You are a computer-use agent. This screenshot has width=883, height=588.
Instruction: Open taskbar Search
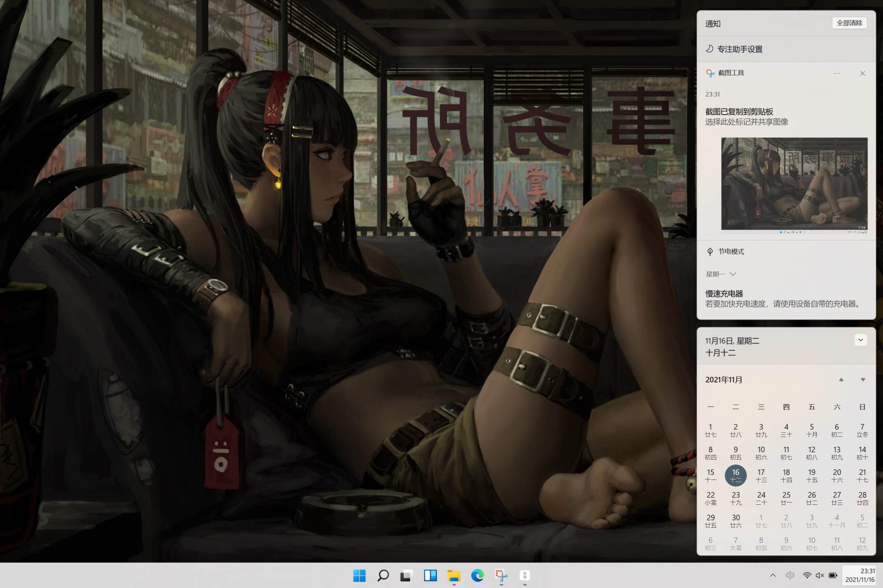point(383,575)
